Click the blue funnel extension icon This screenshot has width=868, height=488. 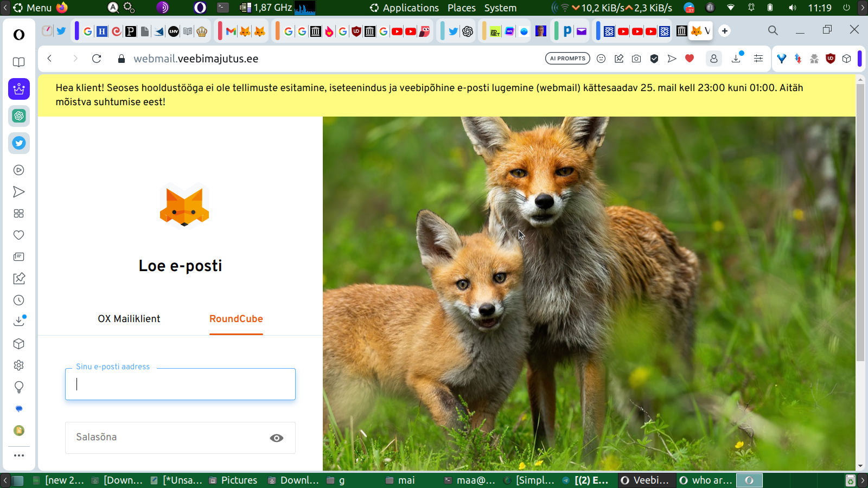tap(782, 59)
